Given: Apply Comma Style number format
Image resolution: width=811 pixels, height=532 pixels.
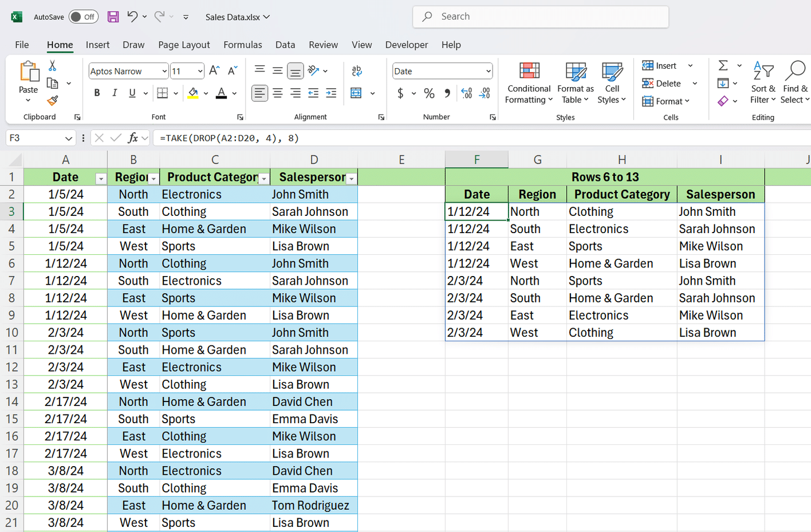Looking at the screenshot, I should (447, 93).
